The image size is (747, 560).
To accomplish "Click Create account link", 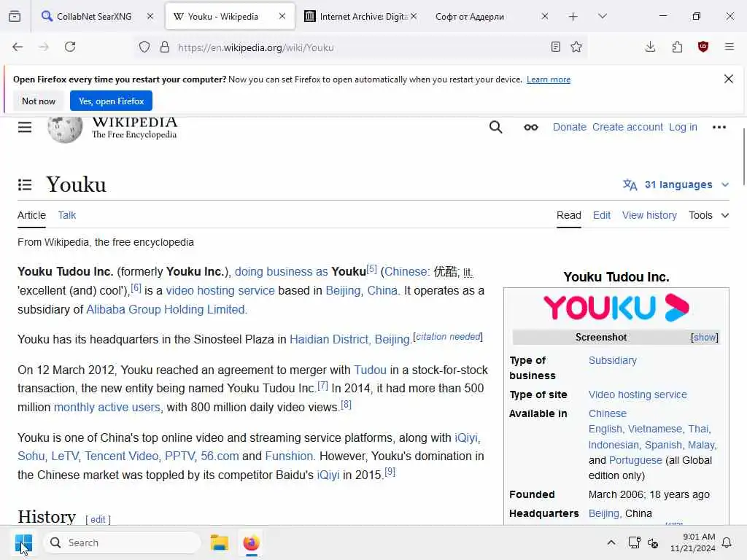I will point(627,127).
